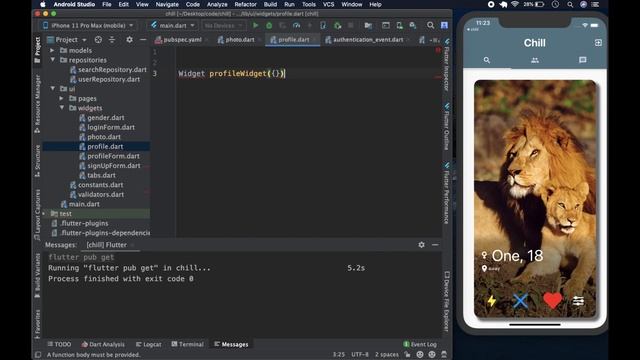Open the VCS menu
The width and height of the screenshot is (640, 360).
pos(328,4)
